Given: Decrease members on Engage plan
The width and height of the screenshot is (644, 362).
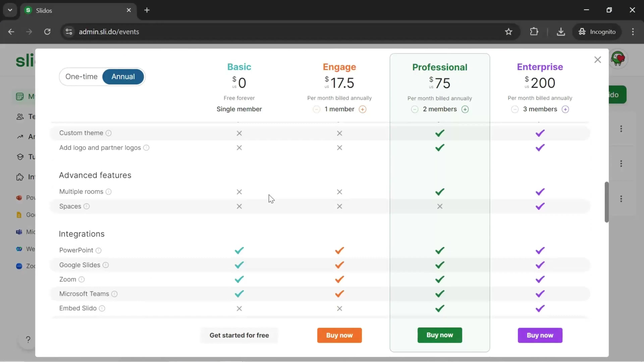Looking at the screenshot, I should pos(317,109).
